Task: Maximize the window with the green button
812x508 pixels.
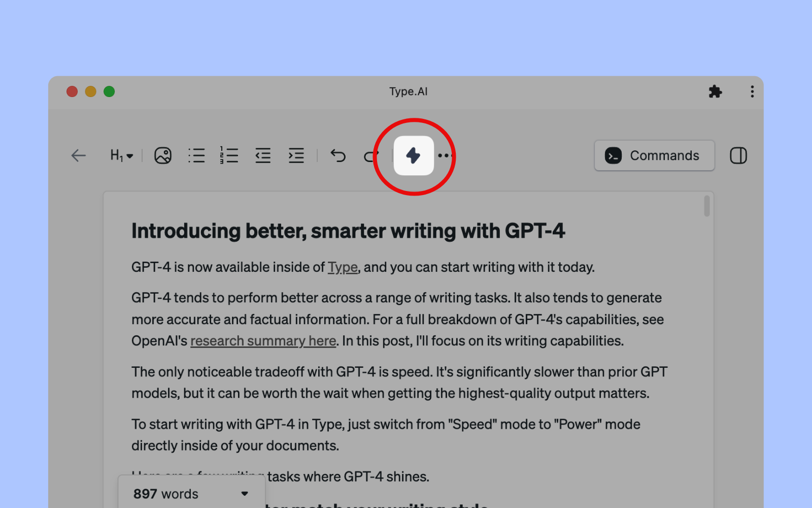Action: point(109,91)
